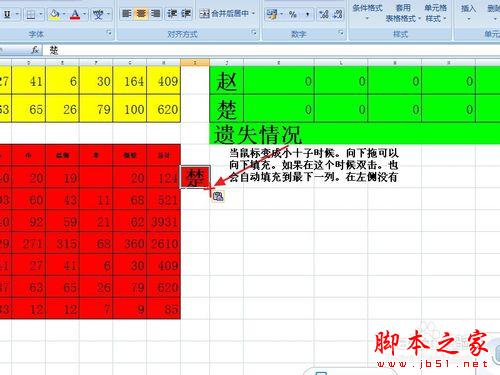Screen dimensions: 500x375
Task: Apply accounting number format icon
Action: click(x=272, y=14)
